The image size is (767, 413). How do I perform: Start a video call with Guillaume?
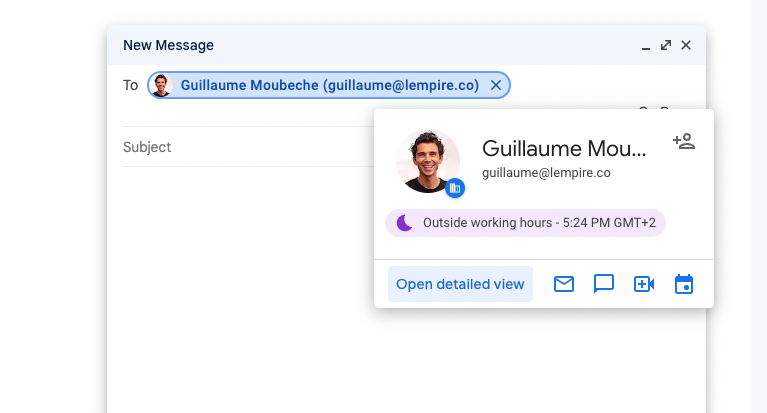[644, 284]
